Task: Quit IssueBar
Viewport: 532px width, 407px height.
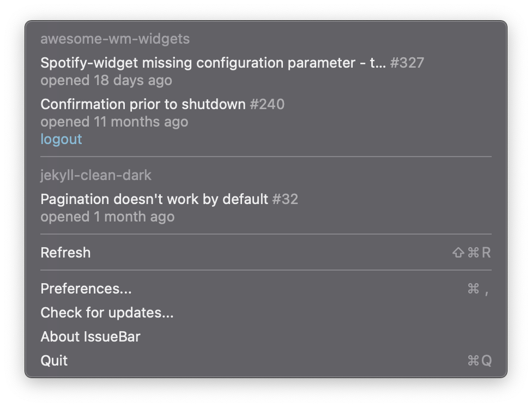Action: click(x=54, y=360)
